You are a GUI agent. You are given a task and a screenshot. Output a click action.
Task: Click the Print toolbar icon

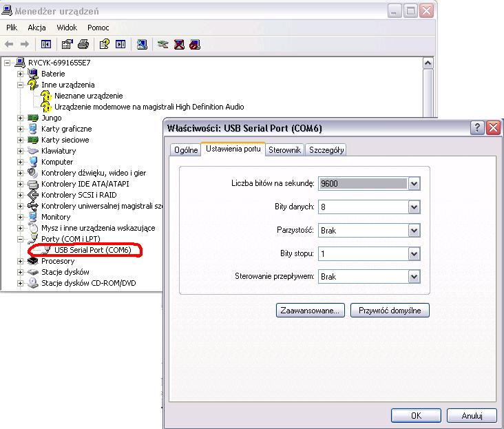click(x=83, y=44)
